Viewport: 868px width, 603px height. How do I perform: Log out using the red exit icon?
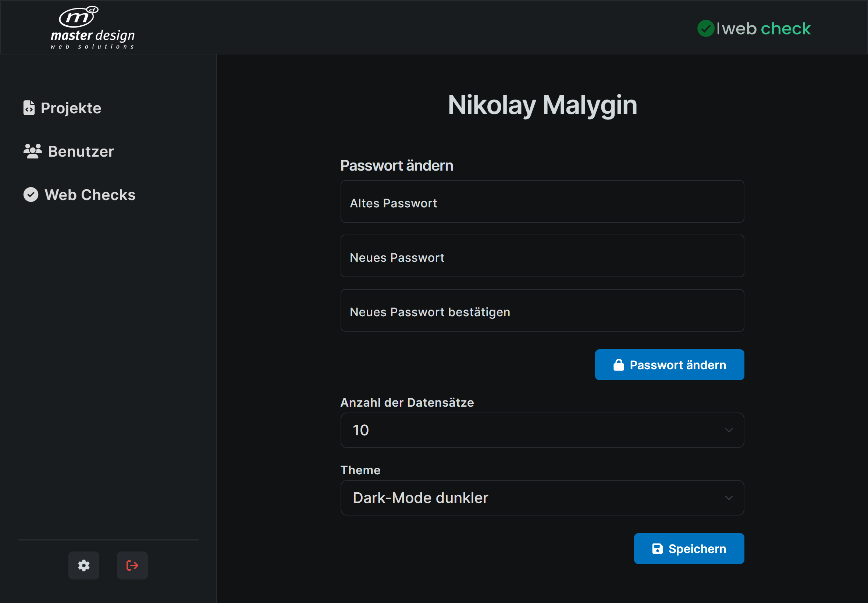[x=132, y=565]
